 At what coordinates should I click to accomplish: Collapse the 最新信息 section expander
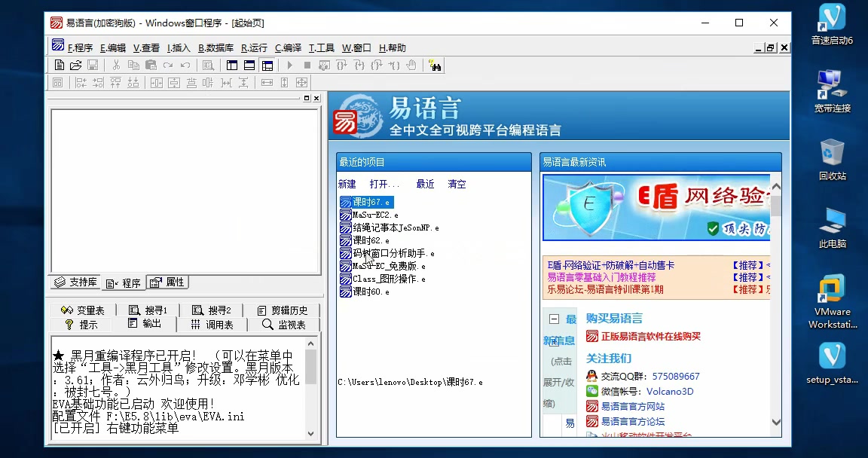pyautogui.click(x=554, y=319)
